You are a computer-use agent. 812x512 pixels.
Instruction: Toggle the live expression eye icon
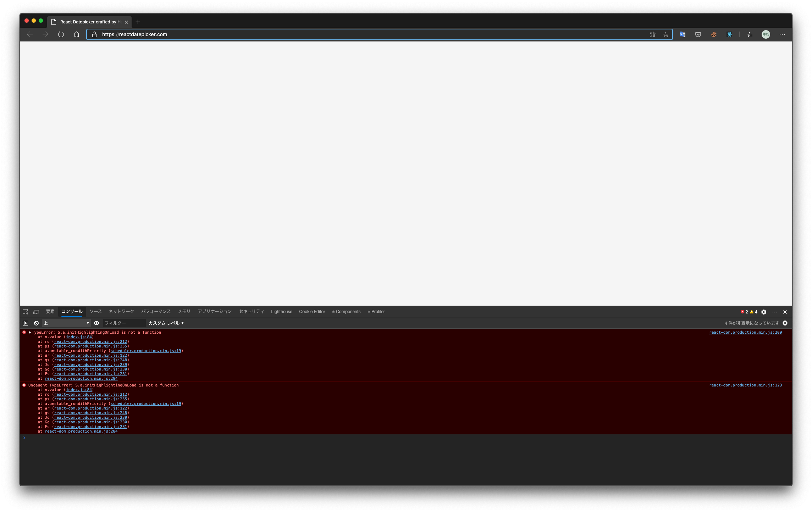click(x=96, y=323)
